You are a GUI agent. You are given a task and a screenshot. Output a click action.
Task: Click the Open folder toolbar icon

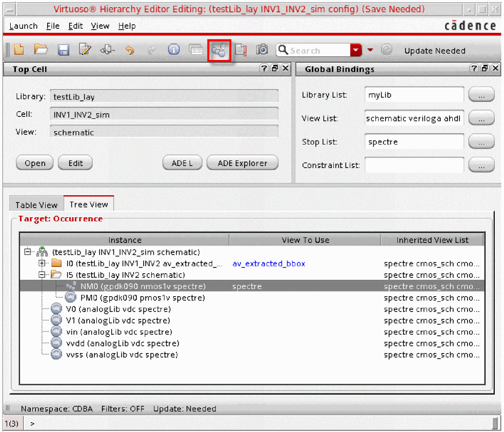(x=41, y=50)
